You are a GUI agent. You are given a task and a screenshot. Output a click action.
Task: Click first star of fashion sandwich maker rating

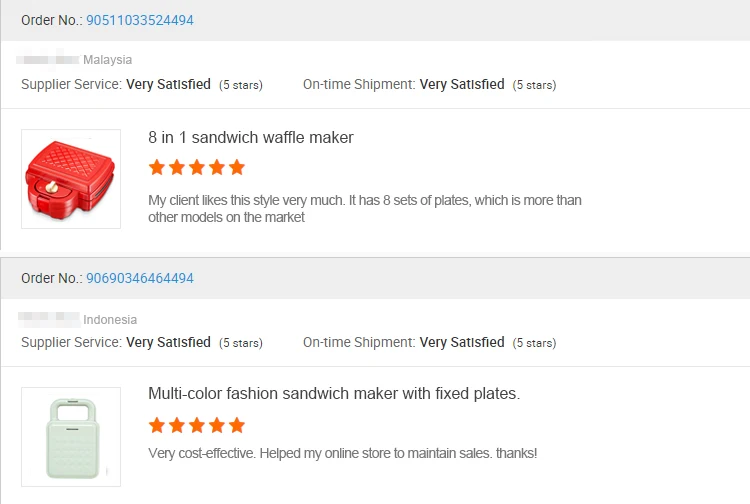[x=157, y=426]
